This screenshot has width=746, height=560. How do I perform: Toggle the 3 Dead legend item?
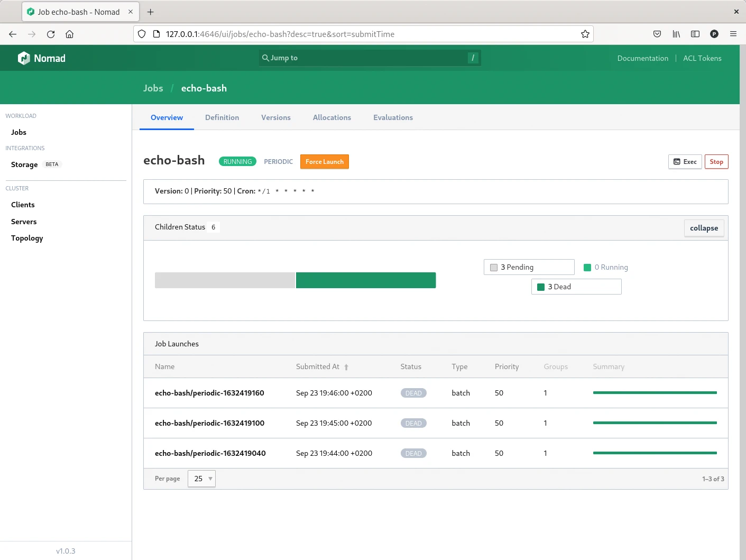[576, 287]
